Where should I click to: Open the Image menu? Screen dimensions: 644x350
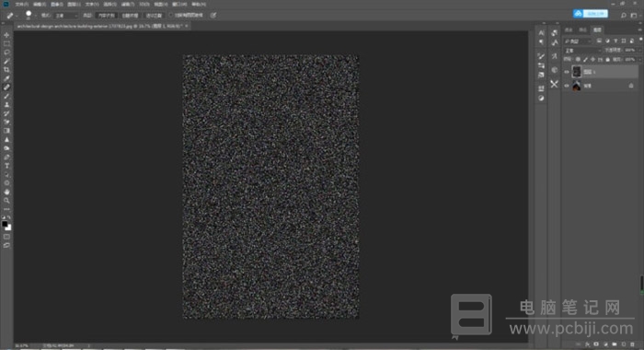tap(57, 4)
